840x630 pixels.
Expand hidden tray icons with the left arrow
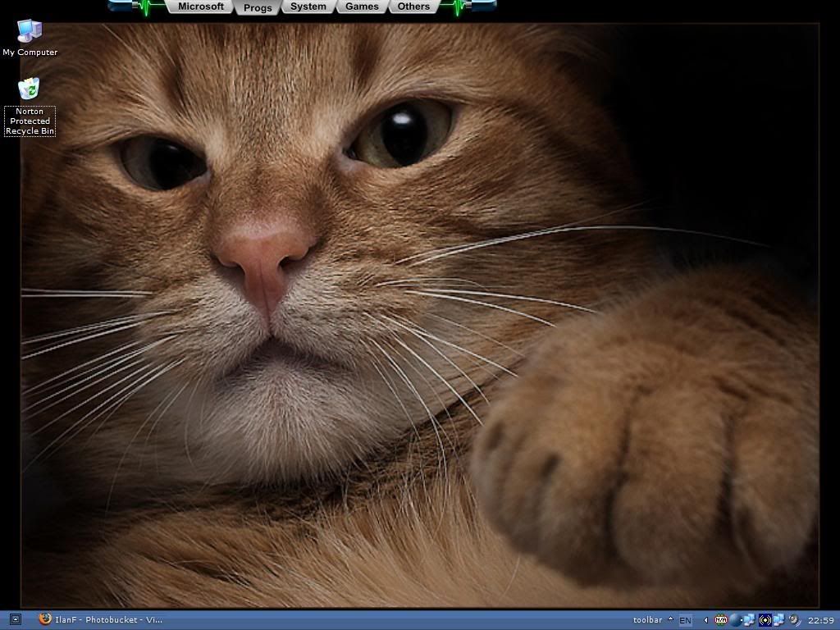705,620
